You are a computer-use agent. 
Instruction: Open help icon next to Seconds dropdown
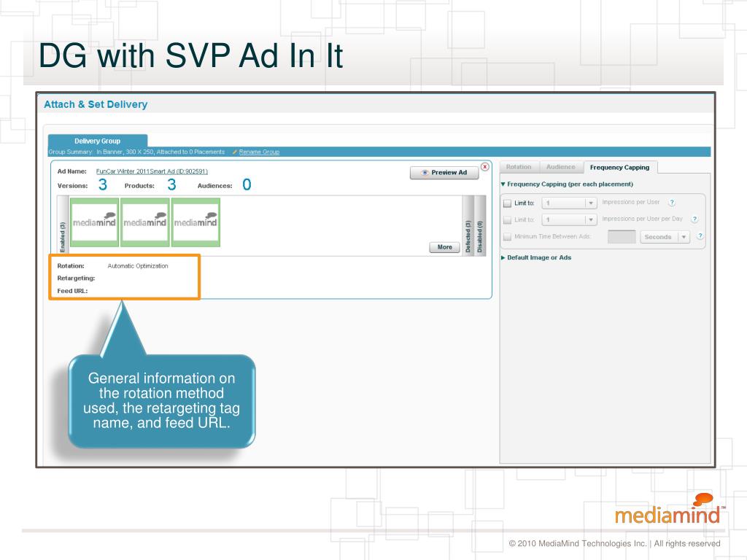[700, 236]
